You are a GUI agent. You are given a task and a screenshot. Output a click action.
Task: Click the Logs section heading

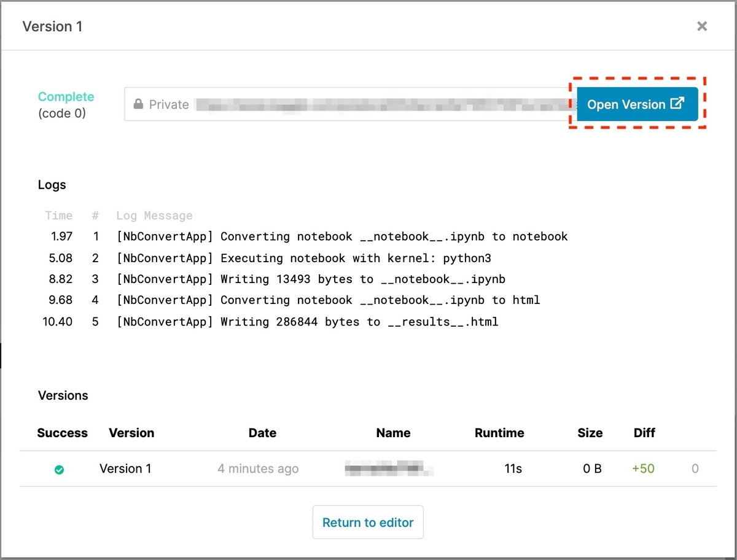(x=52, y=185)
